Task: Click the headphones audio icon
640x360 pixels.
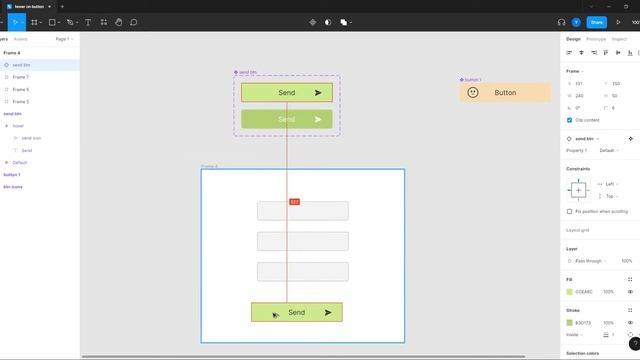Action: pos(561,22)
